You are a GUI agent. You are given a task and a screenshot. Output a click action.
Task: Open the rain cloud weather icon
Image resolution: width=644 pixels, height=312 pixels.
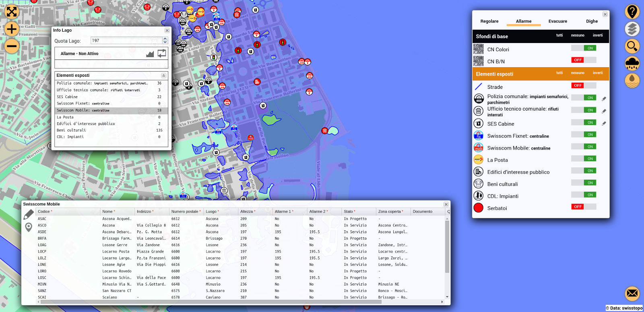[x=632, y=64]
